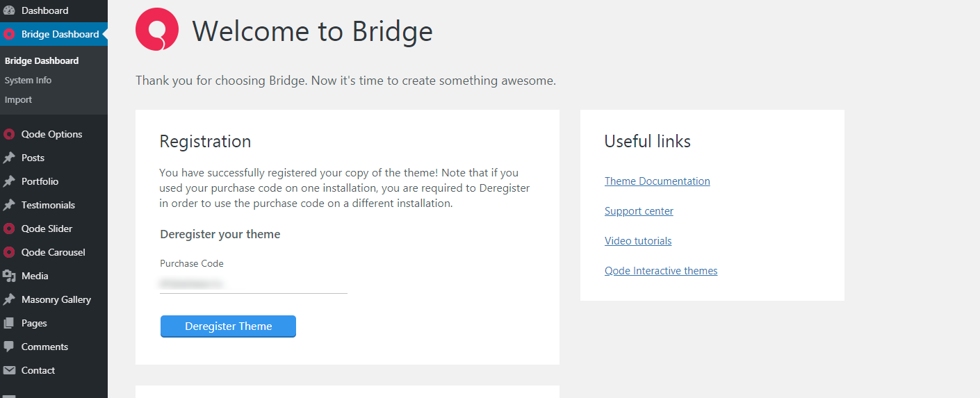Click the Contact envelope icon
980x398 pixels.
9,370
